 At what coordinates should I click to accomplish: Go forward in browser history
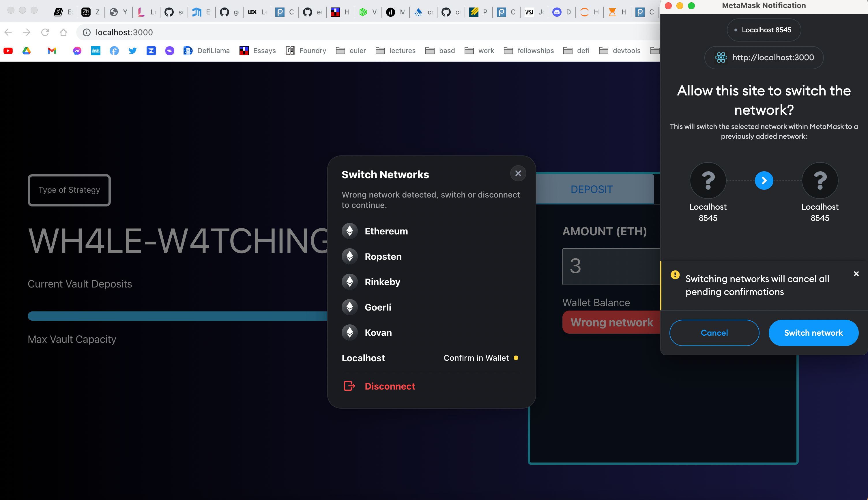pos(27,32)
